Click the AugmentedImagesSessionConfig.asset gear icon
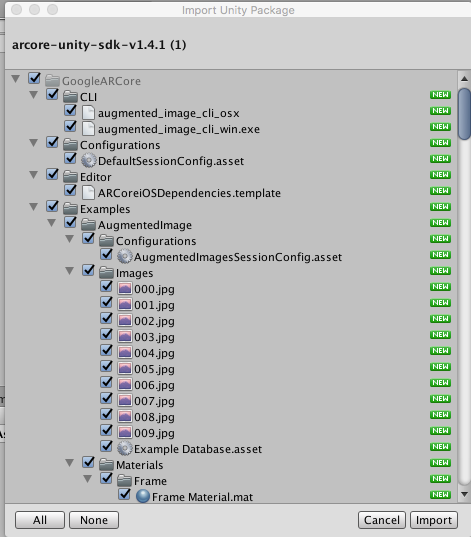The image size is (471, 537). [x=124, y=257]
